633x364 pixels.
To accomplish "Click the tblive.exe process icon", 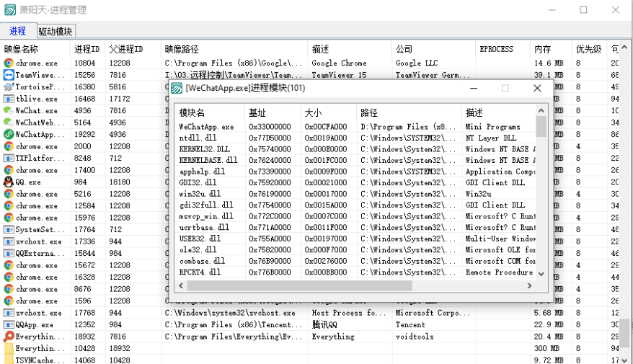I will pyautogui.click(x=9, y=99).
